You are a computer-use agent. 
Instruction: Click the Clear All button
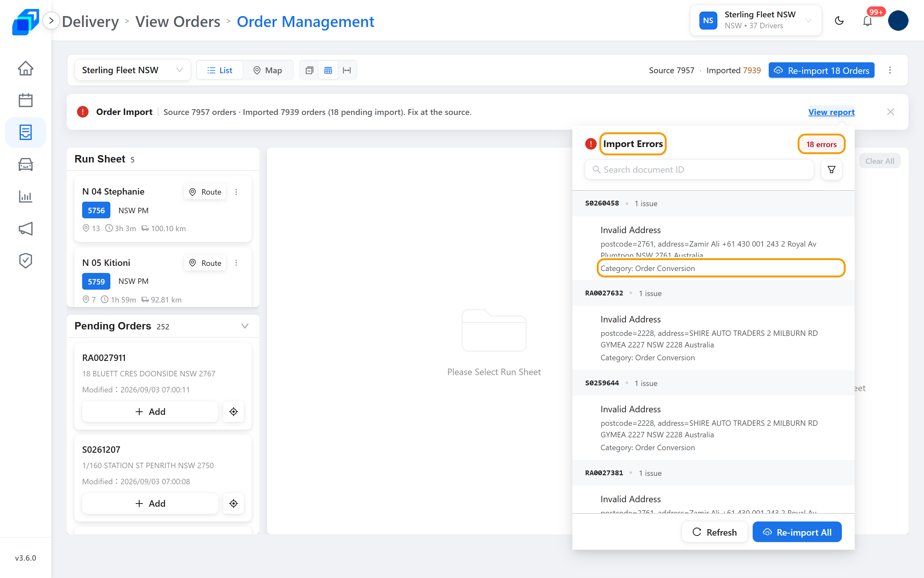point(880,161)
